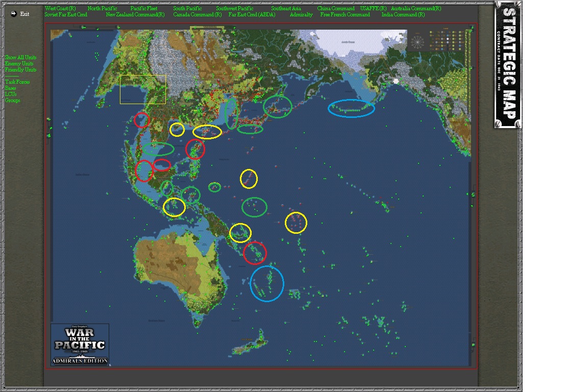
Task: Filter map by Task Forces
Action: pos(17,82)
